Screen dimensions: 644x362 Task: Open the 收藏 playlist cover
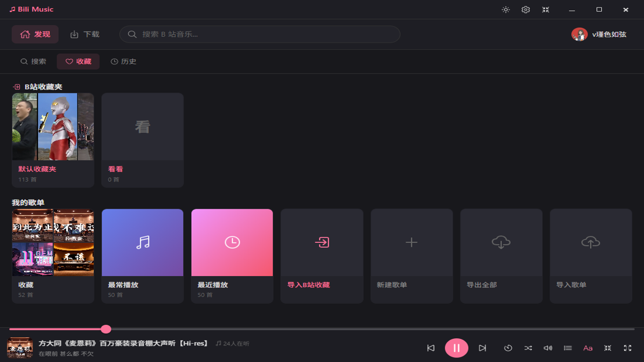(x=53, y=242)
